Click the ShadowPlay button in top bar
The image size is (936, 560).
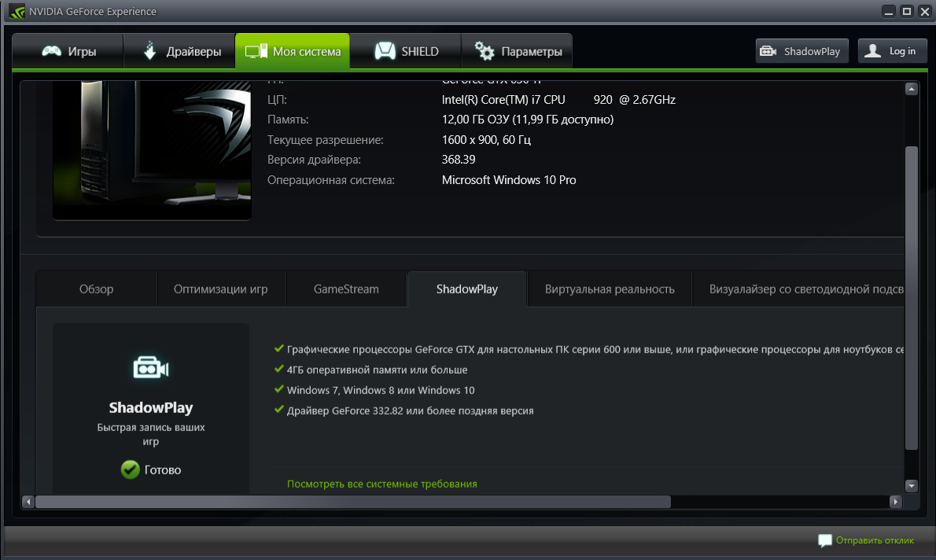[801, 51]
